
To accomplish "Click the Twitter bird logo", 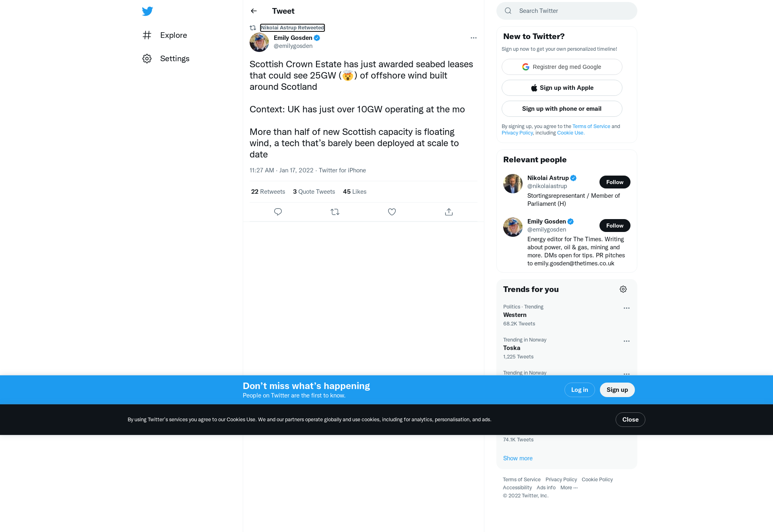I will pos(147,11).
